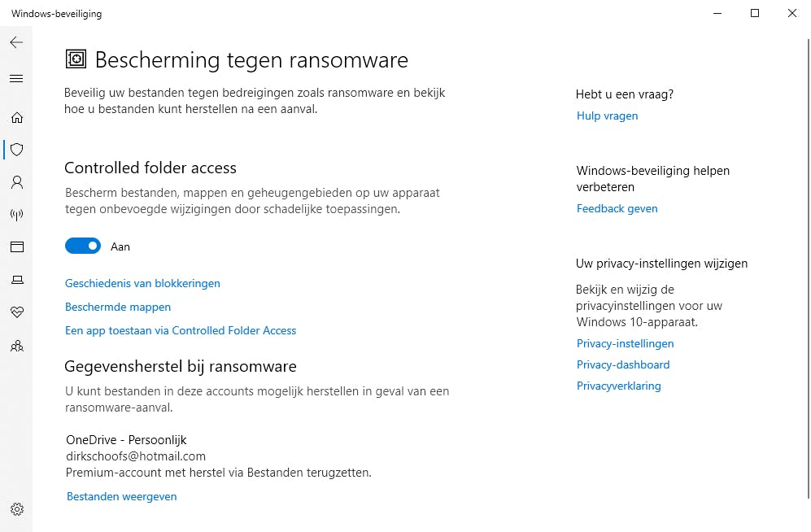
Task: Go to the Home icon
Action: click(16, 118)
